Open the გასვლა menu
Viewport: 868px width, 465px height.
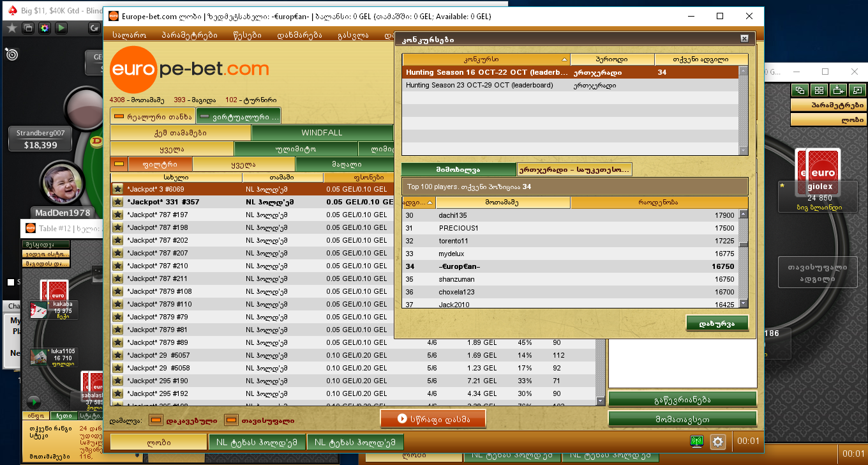click(x=353, y=35)
